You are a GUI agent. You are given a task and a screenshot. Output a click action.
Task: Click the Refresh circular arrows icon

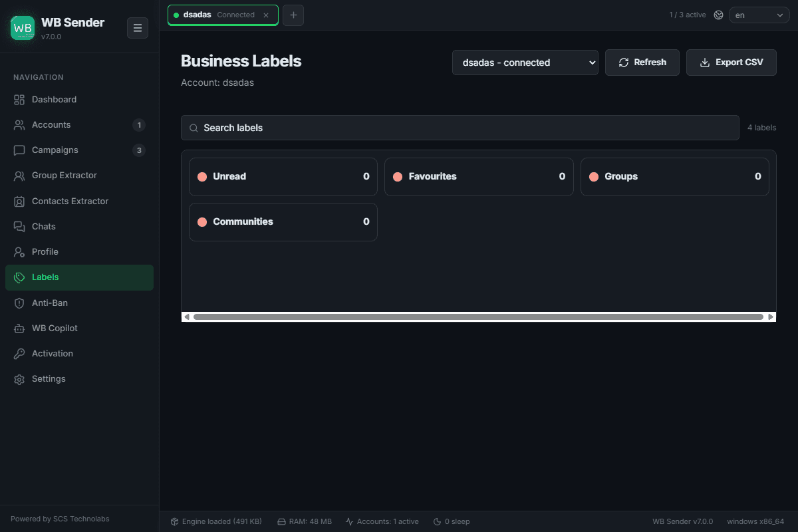624,63
